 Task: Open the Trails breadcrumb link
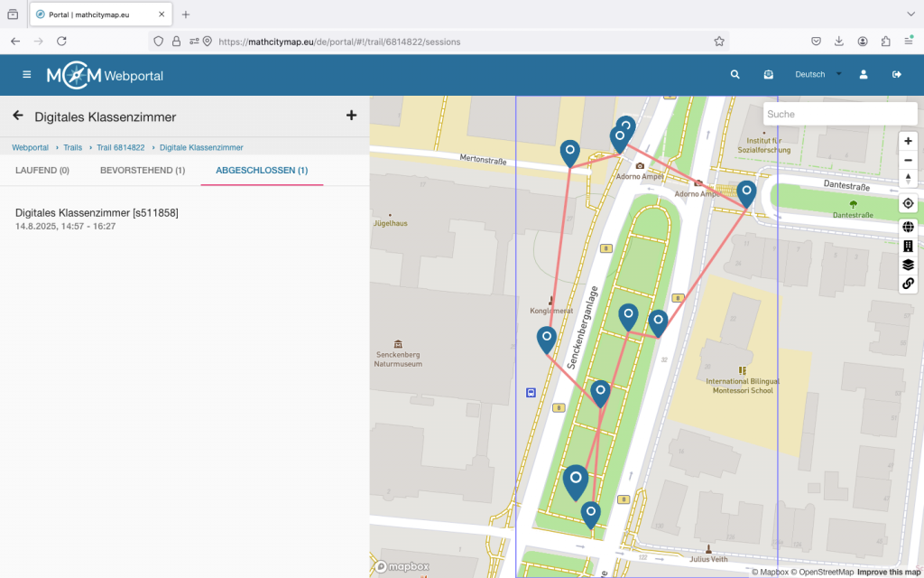click(x=72, y=147)
